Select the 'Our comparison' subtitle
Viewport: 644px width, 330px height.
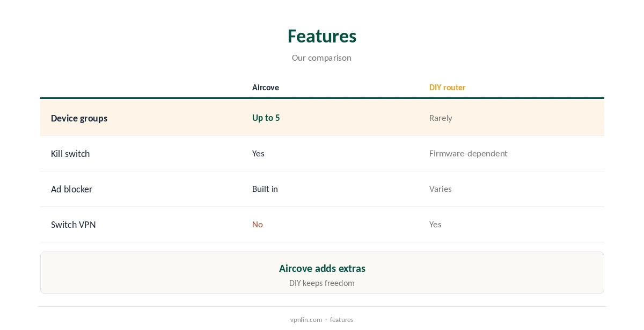coord(321,58)
